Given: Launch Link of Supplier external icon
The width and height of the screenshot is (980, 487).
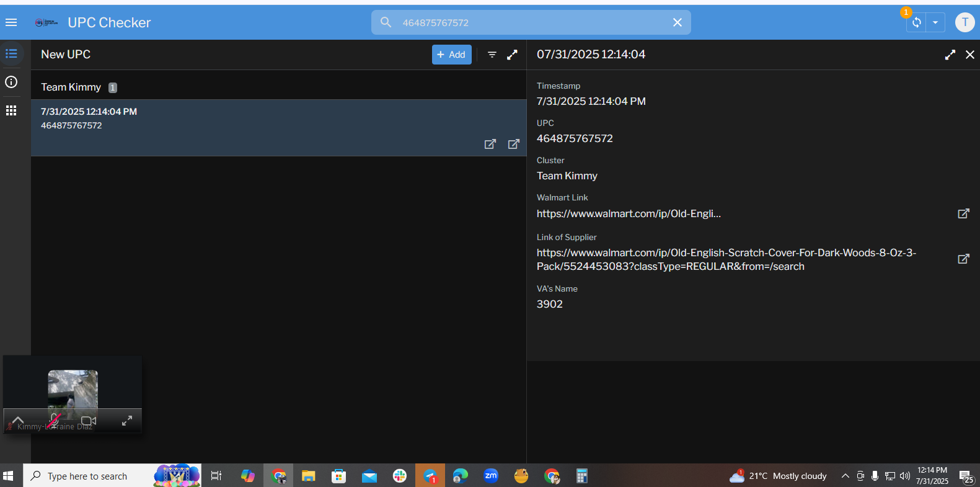Looking at the screenshot, I should coord(963,259).
